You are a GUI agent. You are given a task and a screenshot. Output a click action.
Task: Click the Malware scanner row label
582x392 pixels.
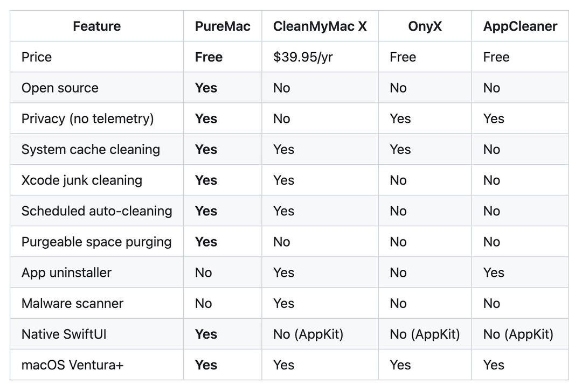coord(72,303)
